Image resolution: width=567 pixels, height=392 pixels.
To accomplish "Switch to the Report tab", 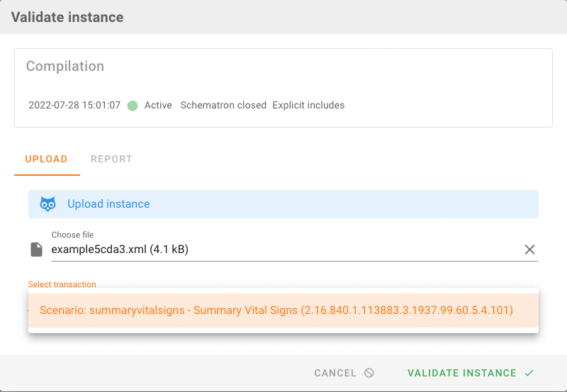I will 111,159.
